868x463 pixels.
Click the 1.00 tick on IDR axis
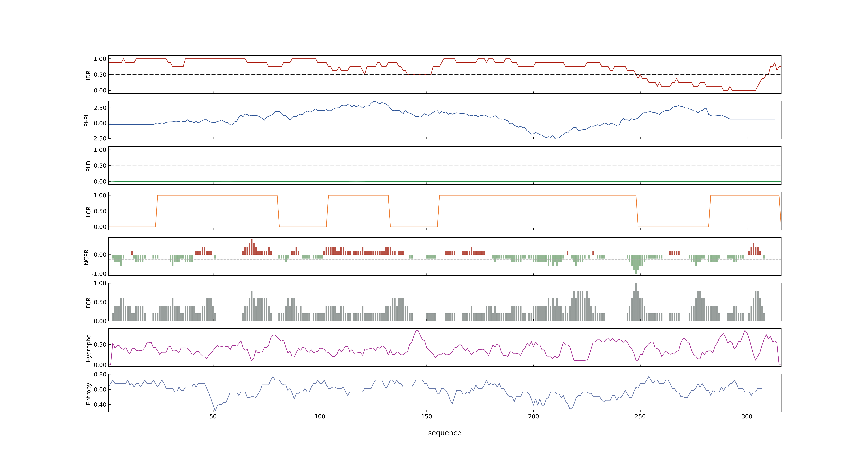click(100, 59)
